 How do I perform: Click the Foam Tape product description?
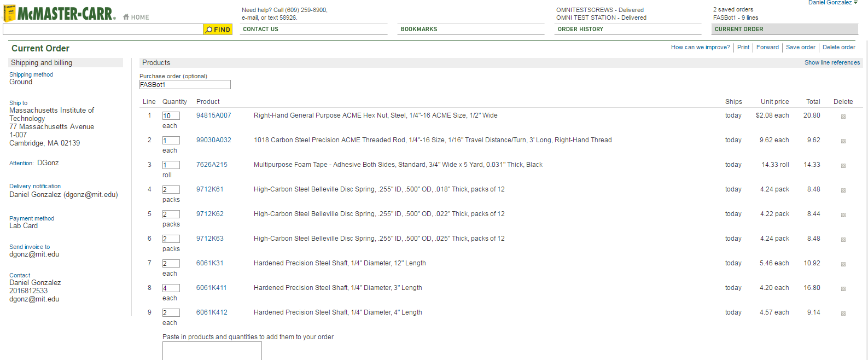pos(398,165)
